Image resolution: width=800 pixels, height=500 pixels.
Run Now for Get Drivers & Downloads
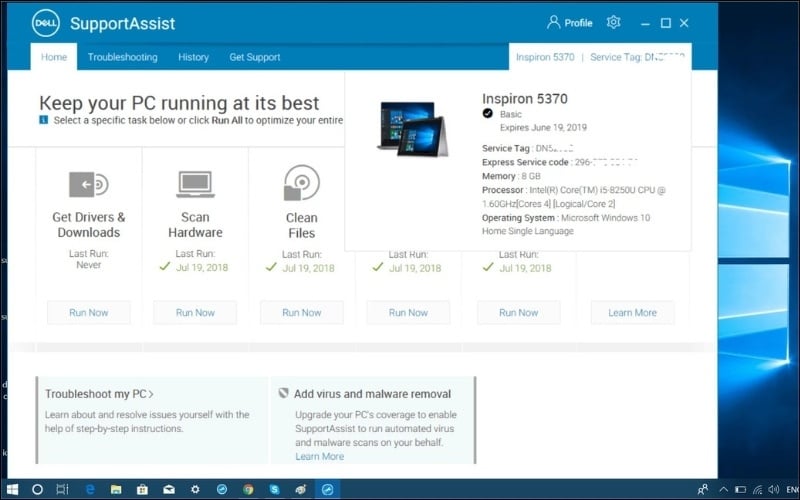[89, 312]
